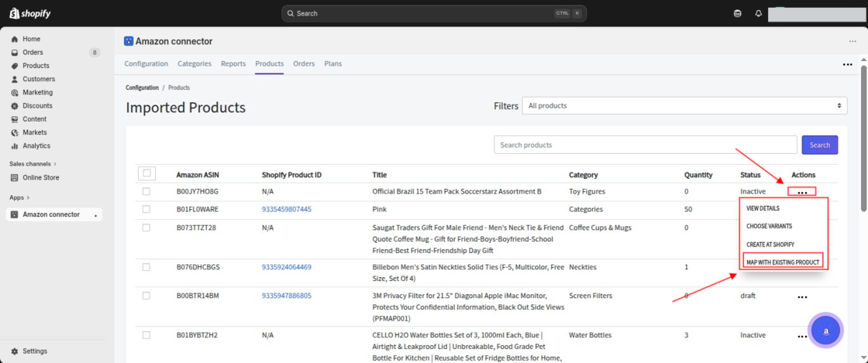This screenshot has height=363, width=868.
Task: Go to Configuration in the breadcrumb
Action: coord(142,88)
